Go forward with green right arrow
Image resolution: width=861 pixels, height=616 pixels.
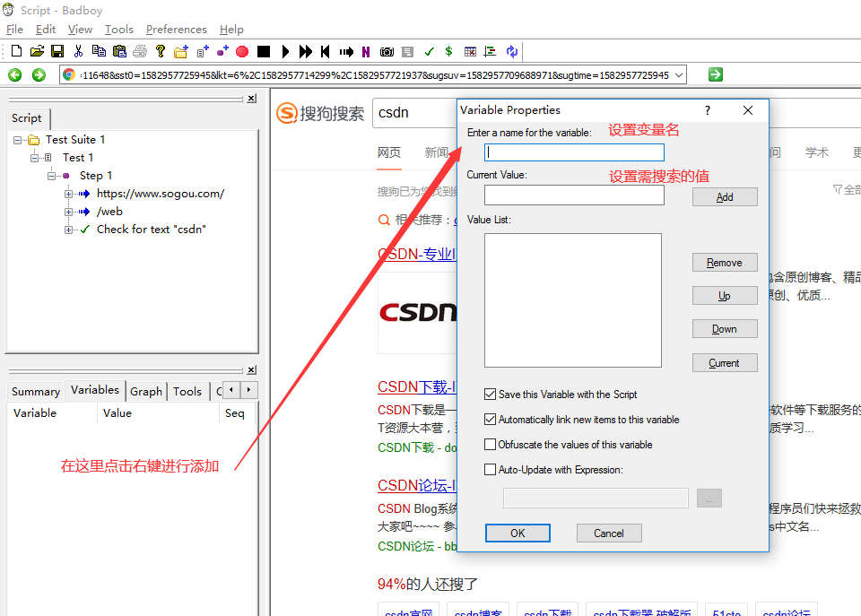click(39, 74)
